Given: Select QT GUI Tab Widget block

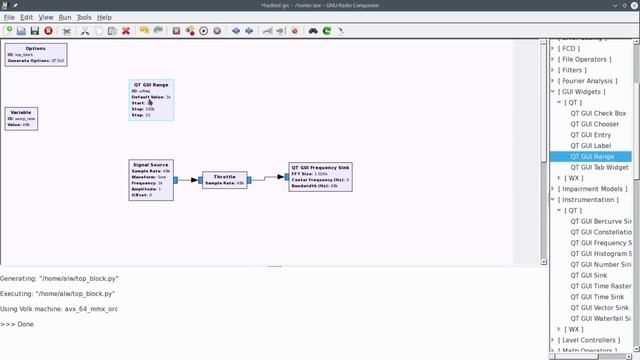Looking at the screenshot, I should point(599,167).
